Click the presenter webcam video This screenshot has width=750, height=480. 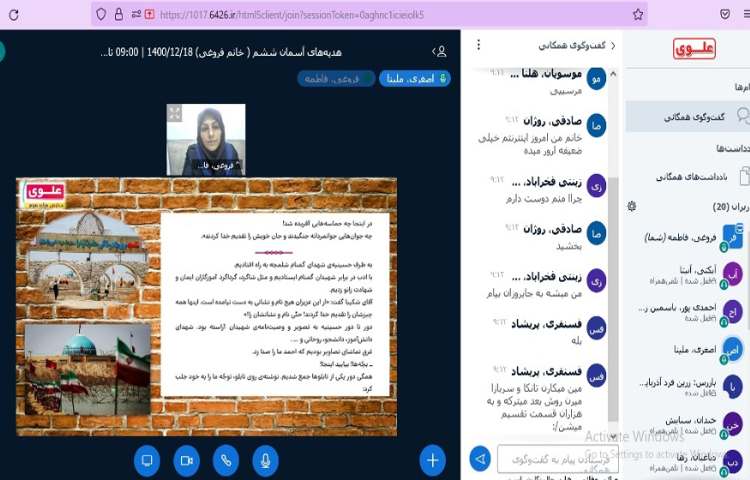coord(206,140)
